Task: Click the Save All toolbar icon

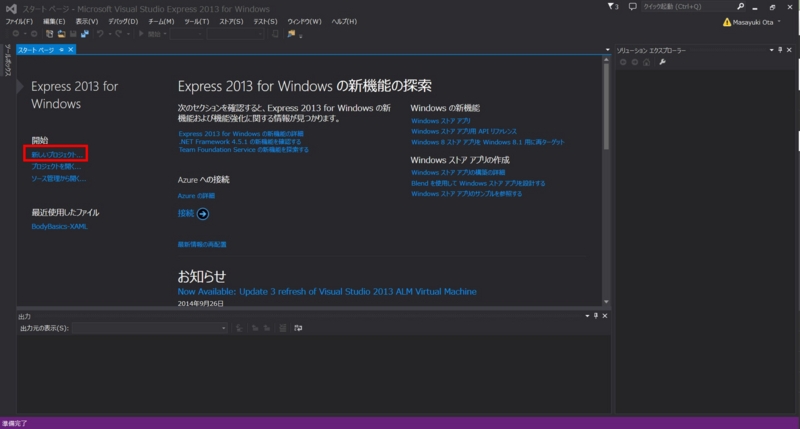Action: [x=84, y=34]
